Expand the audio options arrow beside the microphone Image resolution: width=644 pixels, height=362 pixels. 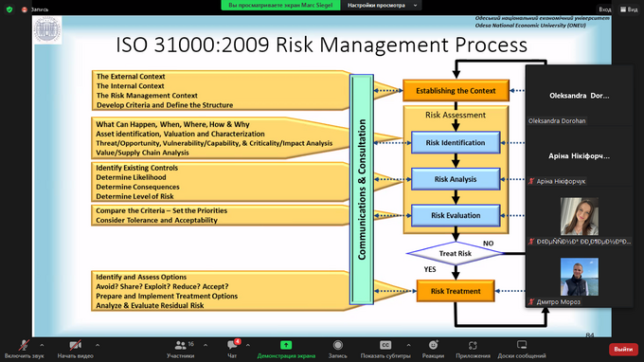tap(42, 345)
